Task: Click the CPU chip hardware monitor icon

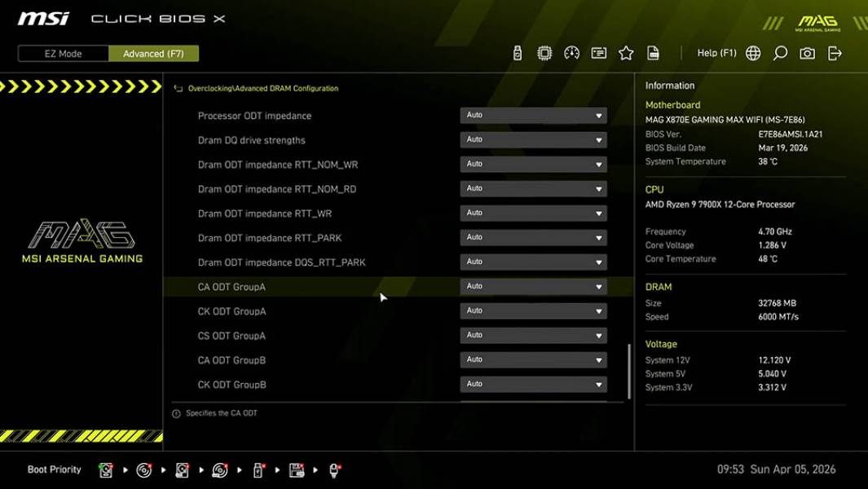Action: click(x=544, y=52)
